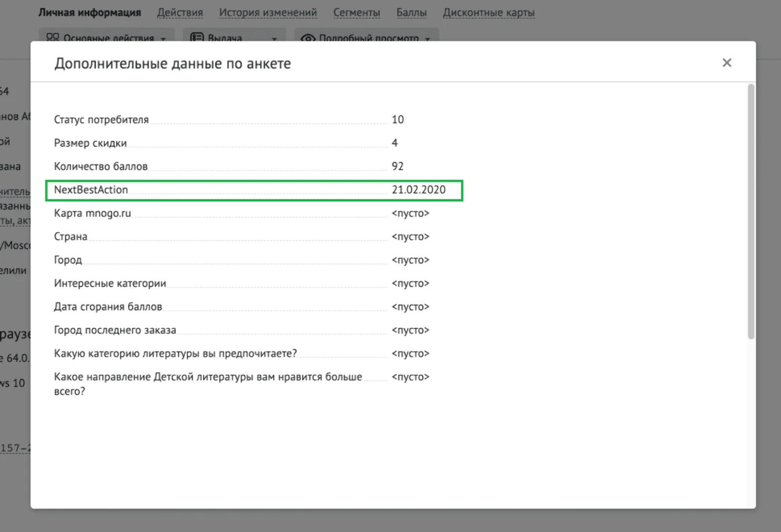The height and width of the screenshot is (532, 781).
Task: Select the Размер скидки value 4
Action: point(395,143)
